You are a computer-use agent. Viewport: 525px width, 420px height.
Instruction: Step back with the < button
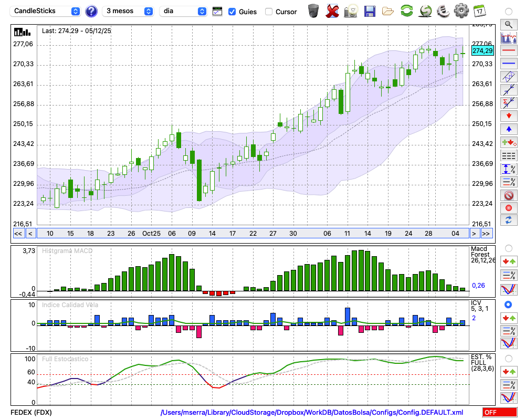pos(30,234)
